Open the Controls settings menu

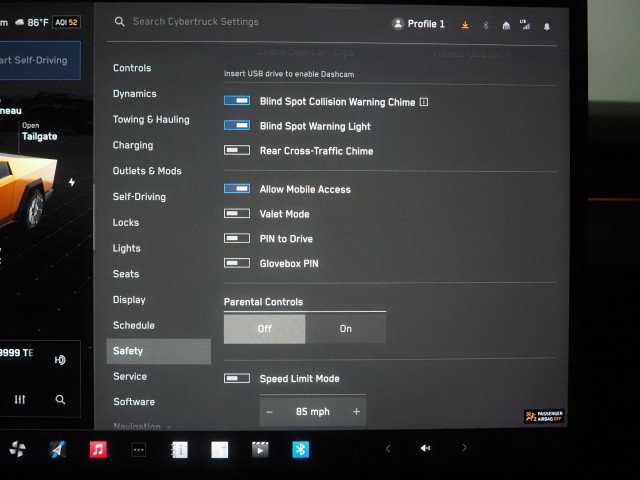[x=132, y=68]
